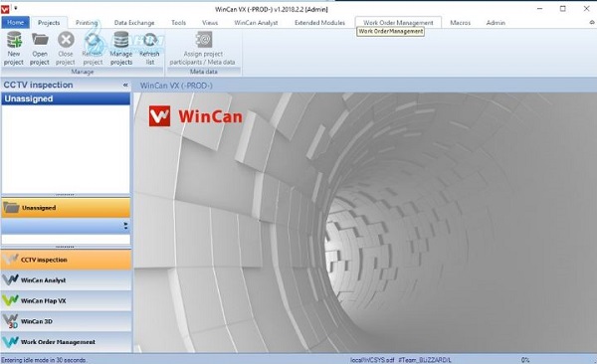Open the Extended Modules tab

[319, 23]
